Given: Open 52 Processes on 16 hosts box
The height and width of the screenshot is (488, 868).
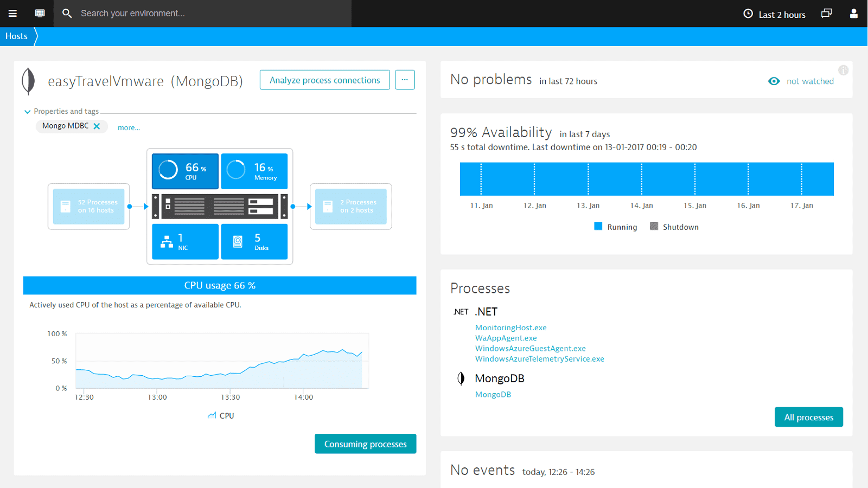Looking at the screenshot, I should [89, 207].
